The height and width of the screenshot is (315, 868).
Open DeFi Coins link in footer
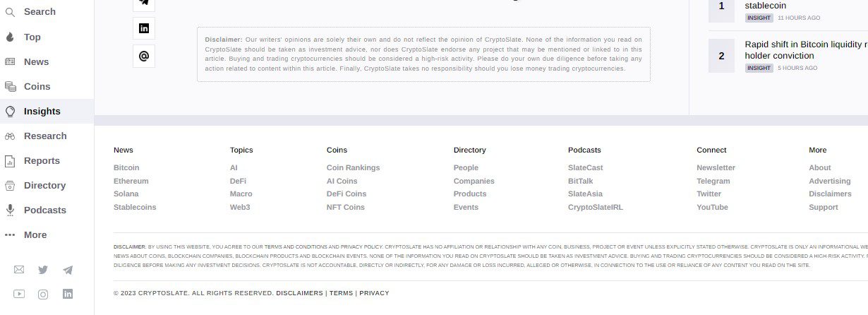346,194
